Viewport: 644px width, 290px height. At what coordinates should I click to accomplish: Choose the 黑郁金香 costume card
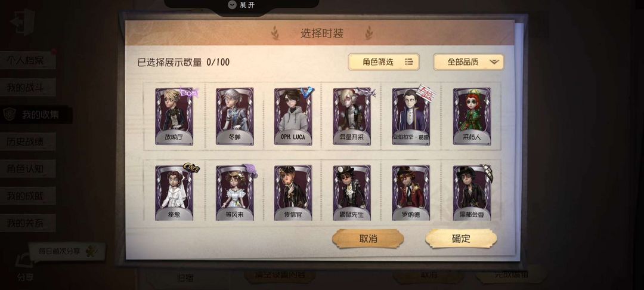472,193
